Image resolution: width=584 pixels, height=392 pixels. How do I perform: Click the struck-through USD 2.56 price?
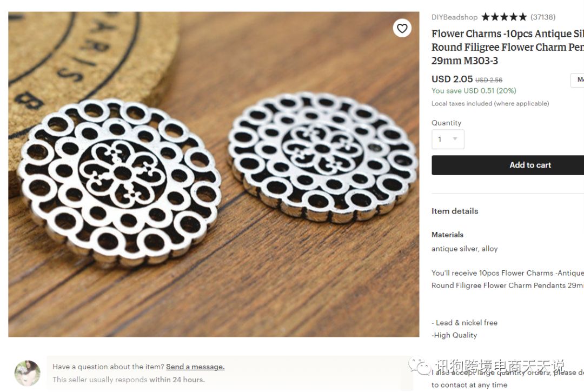[x=489, y=80]
